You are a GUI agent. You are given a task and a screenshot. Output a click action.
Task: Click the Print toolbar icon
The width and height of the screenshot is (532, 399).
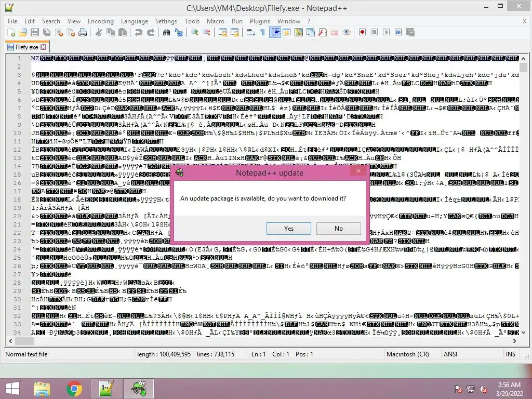83,32
